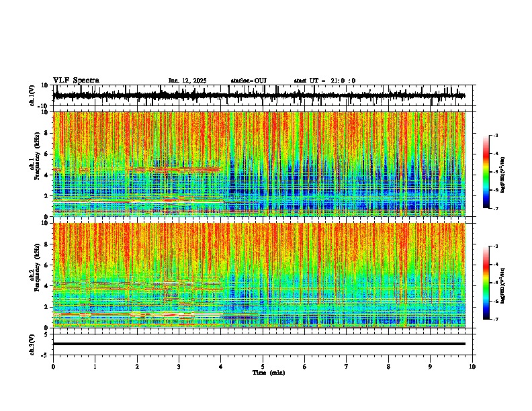This screenshot has width=532, height=411.
Task: Click the ch.2 colorbar log(PSD) unit label
Action: [x=503, y=285]
